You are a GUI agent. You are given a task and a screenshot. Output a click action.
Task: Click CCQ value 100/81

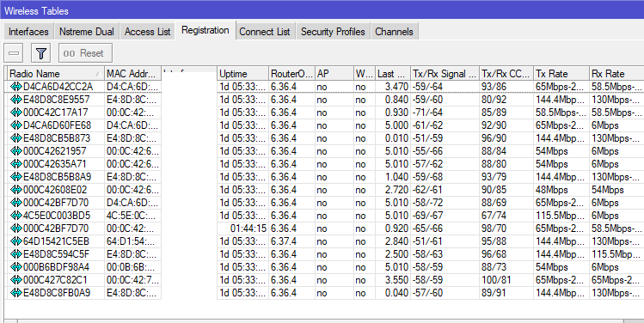tap(497, 280)
